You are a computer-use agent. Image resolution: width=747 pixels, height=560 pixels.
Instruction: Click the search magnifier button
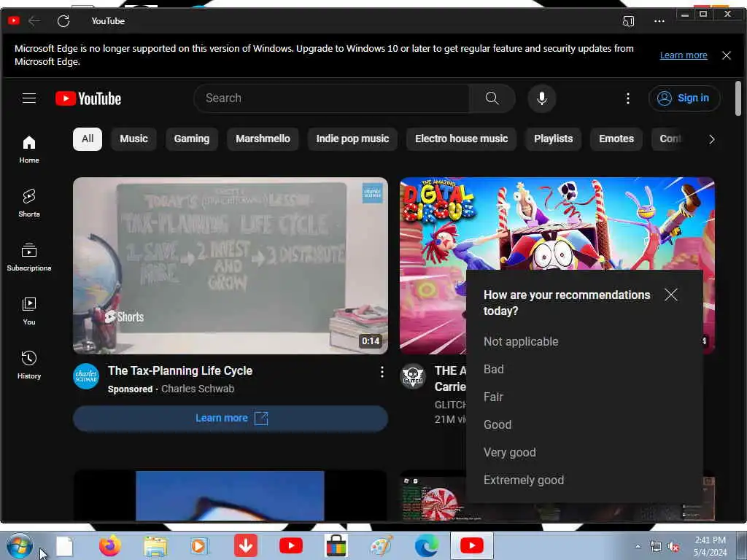[492, 98]
